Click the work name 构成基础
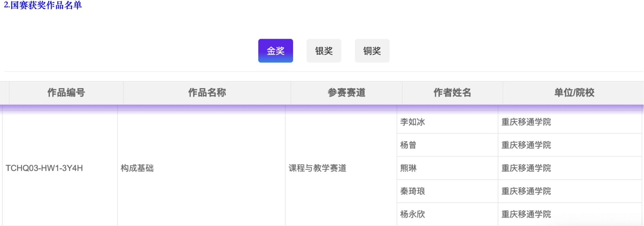The width and height of the screenshot is (644, 226). [x=137, y=168]
